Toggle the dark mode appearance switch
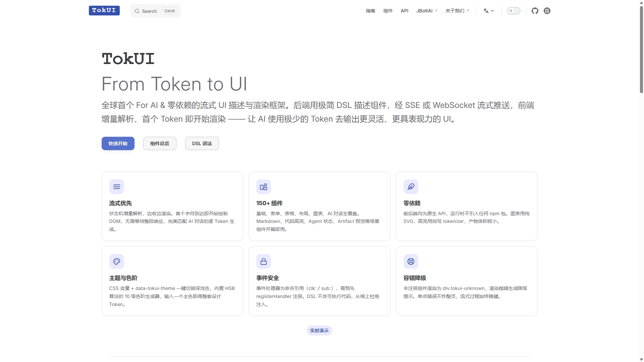The width and height of the screenshot is (644, 362). 514,11
